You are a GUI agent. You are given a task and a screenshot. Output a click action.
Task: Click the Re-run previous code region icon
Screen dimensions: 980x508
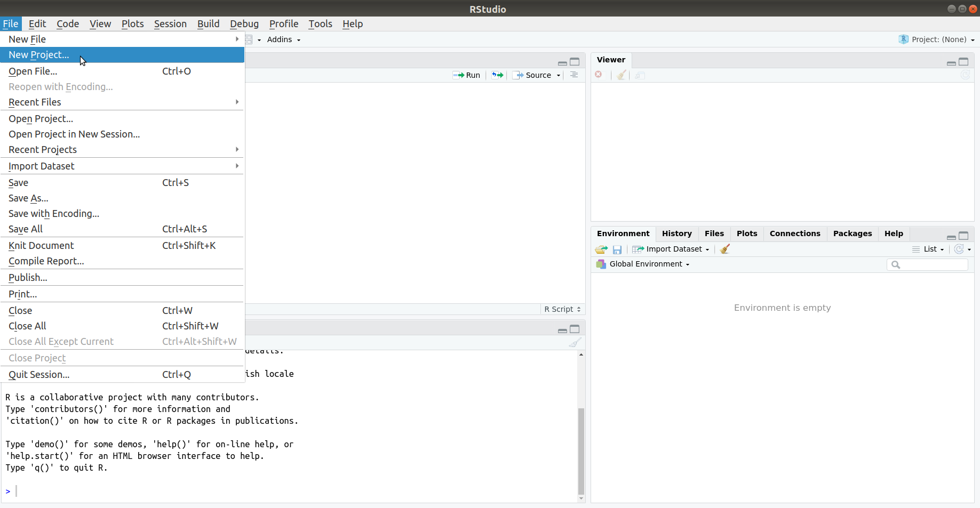pos(497,75)
